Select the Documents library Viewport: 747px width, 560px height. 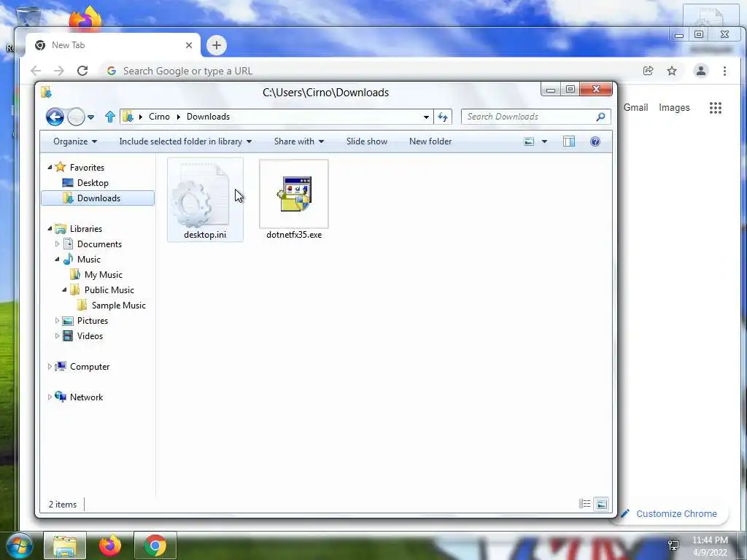[x=99, y=244]
